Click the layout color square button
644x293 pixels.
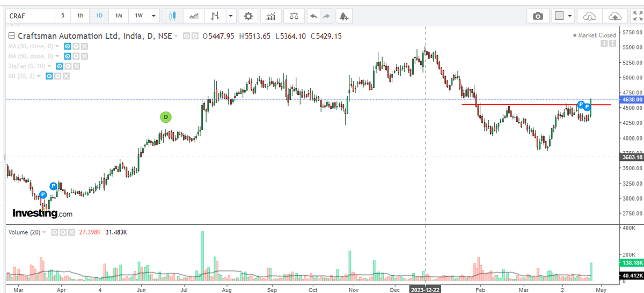coord(559,16)
